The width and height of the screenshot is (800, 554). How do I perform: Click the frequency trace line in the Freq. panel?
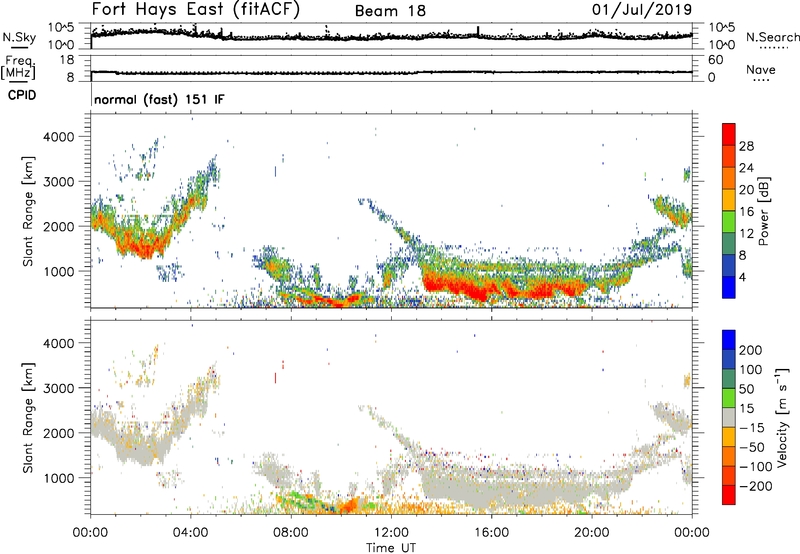391,72
